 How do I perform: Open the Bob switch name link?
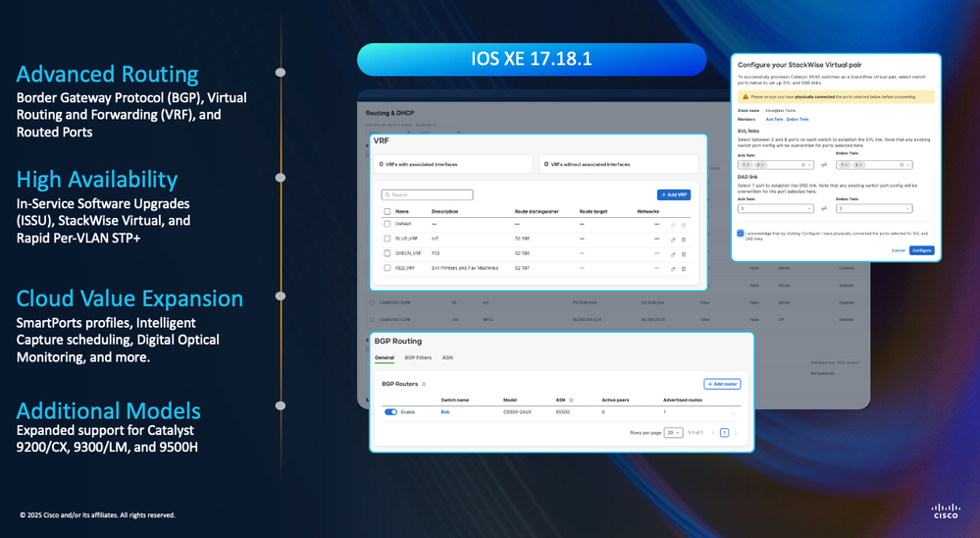click(x=445, y=412)
